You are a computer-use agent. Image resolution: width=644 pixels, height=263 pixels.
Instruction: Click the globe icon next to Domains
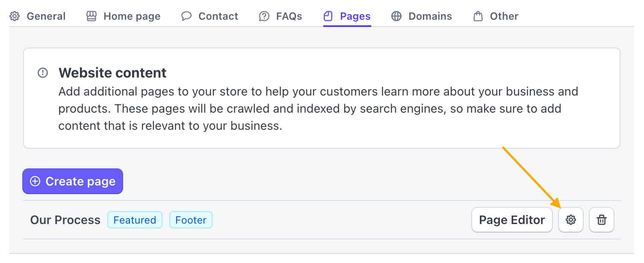(x=396, y=16)
